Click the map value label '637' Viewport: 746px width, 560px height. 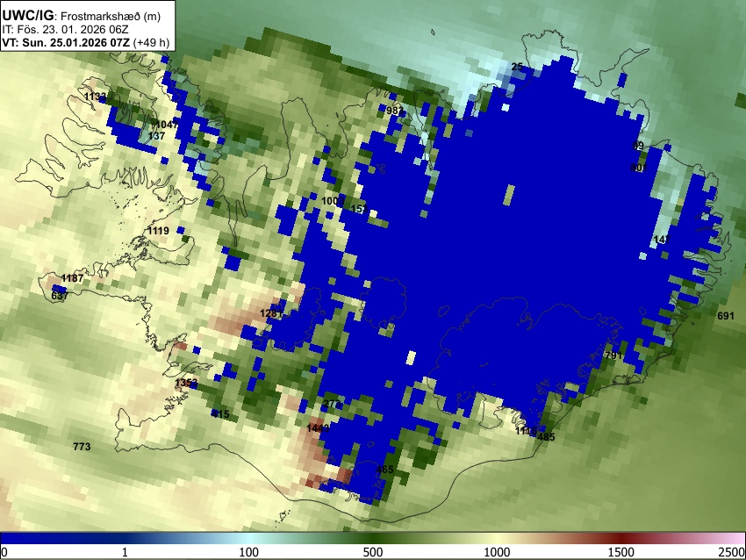click(x=60, y=296)
